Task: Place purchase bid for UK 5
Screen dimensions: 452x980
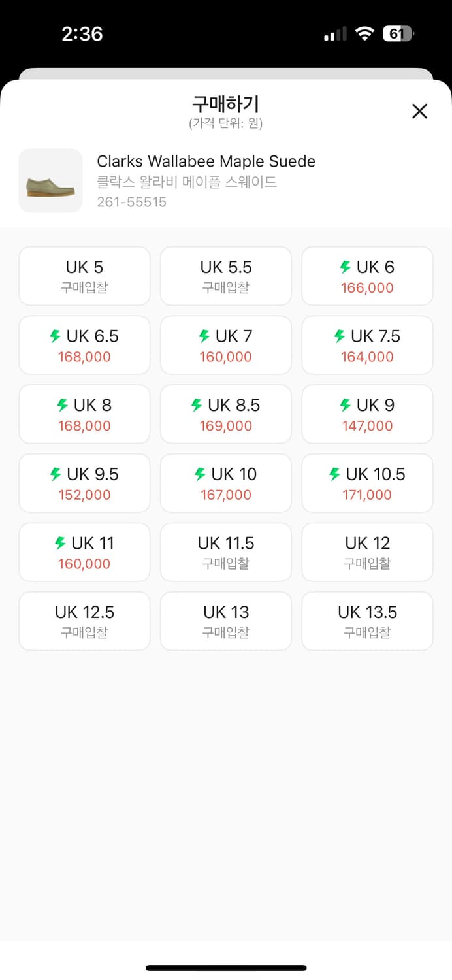Action: pos(84,276)
